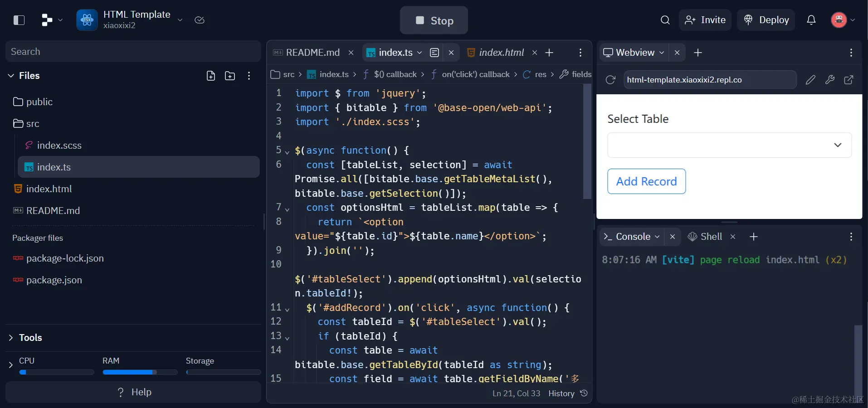This screenshot has height=408, width=868.
Task: Click the webview URL address field
Action: click(x=710, y=80)
